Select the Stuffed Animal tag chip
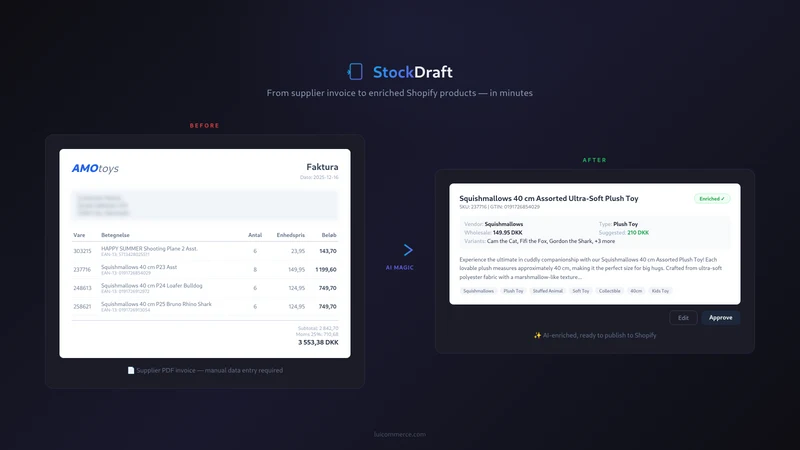Image resolution: width=800 pixels, height=450 pixels. (547, 291)
